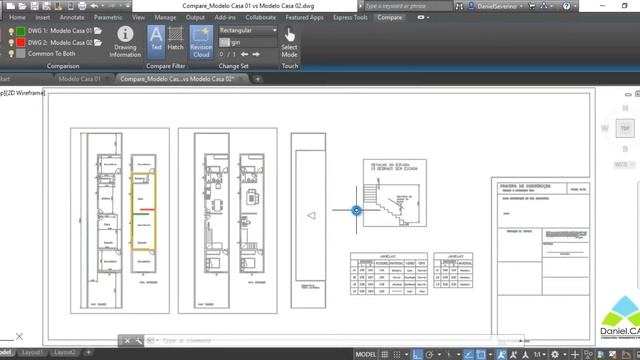Add a new layout with plus button
This screenshot has width=640, height=360.
tap(88, 352)
